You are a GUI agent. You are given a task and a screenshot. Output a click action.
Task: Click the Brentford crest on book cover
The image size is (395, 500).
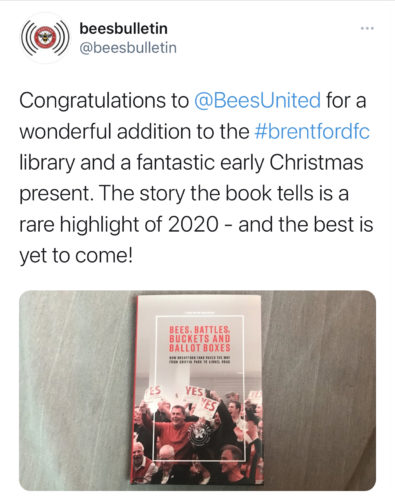(199, 436)
